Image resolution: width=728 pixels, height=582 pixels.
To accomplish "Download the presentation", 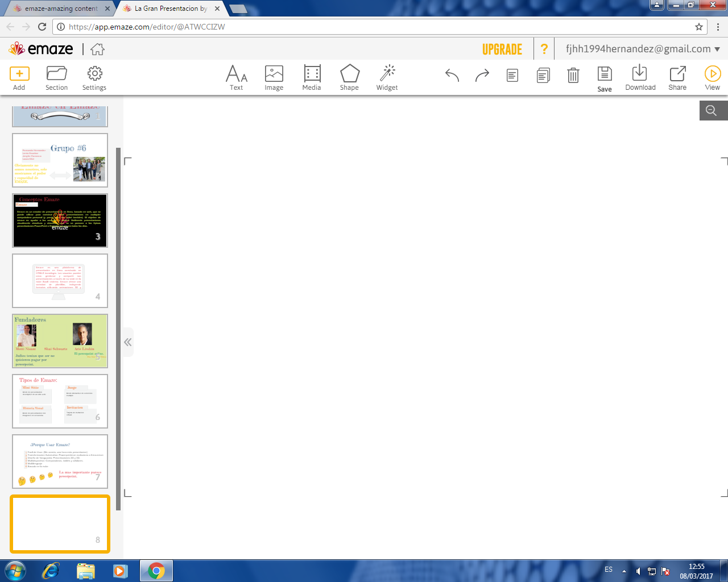I will point(640,78).
